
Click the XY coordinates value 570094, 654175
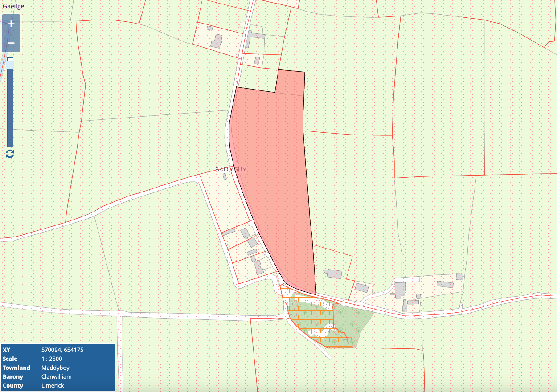[62, 350]
